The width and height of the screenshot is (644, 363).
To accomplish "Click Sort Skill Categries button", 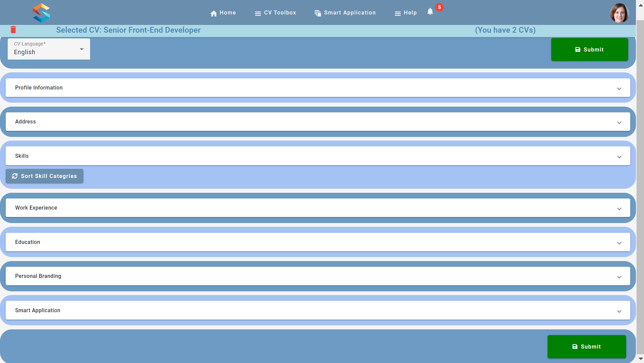I will pyautogui.click(x=44, y=176).
